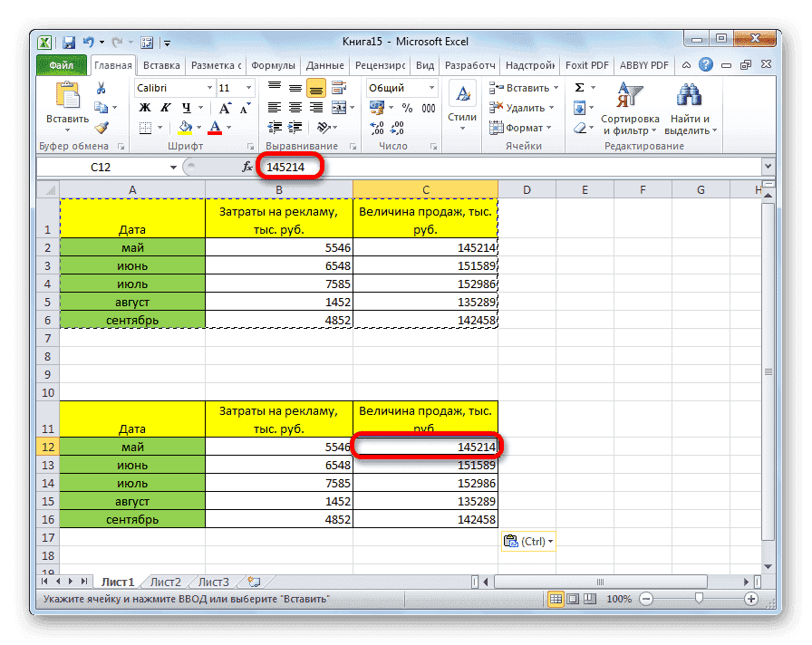Click the orientation (text rotation) icon
Viewport: 812px width, 645px height.
(324, 127)
